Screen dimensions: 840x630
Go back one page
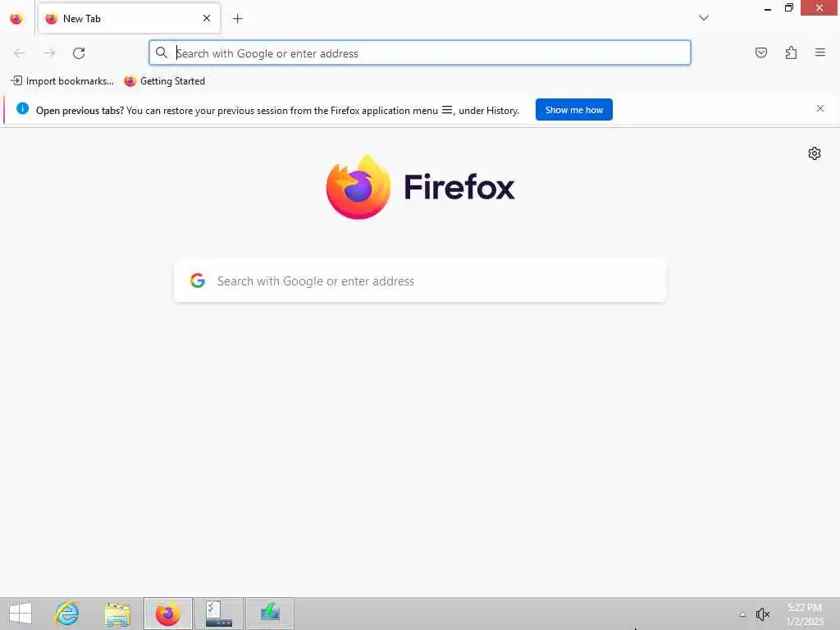pos(20,53)
